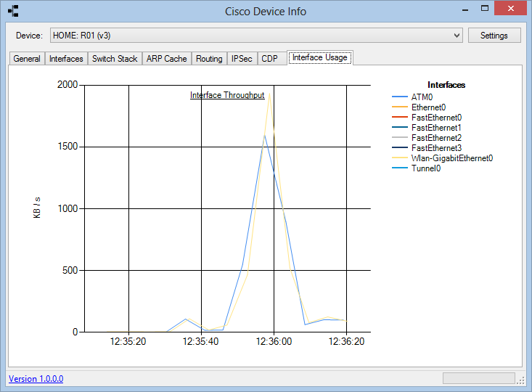532x392 pixels.
Task: Select the FastEthernet1 legend label
Action: point(437,128)
